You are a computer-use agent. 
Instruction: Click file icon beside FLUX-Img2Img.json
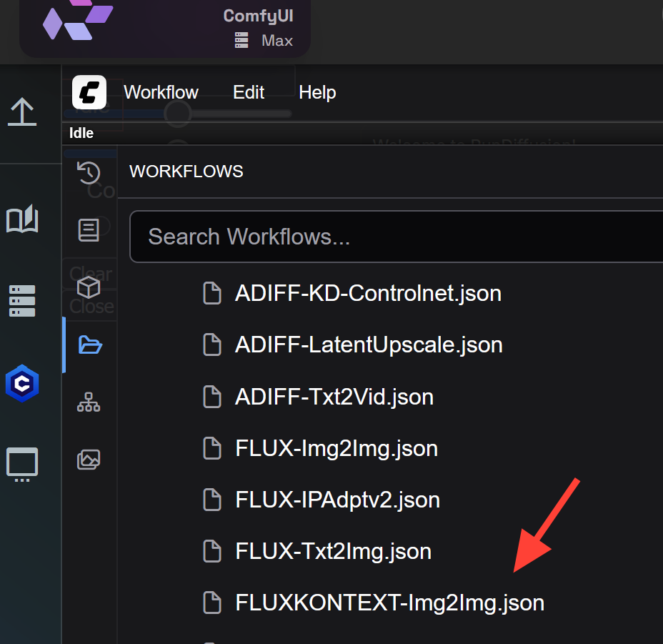point(212,449)
